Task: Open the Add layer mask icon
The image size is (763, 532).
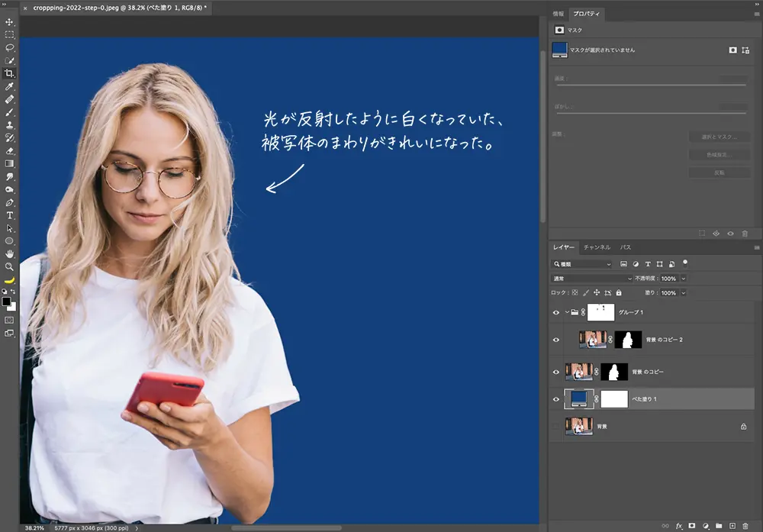Action: click(691, 525)
